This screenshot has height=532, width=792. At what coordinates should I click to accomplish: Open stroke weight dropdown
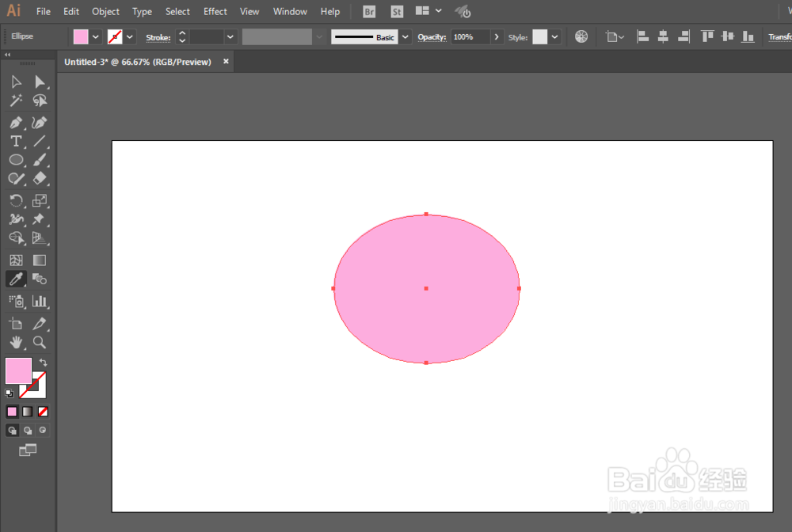pyautogui.click(x=230, y=37)
